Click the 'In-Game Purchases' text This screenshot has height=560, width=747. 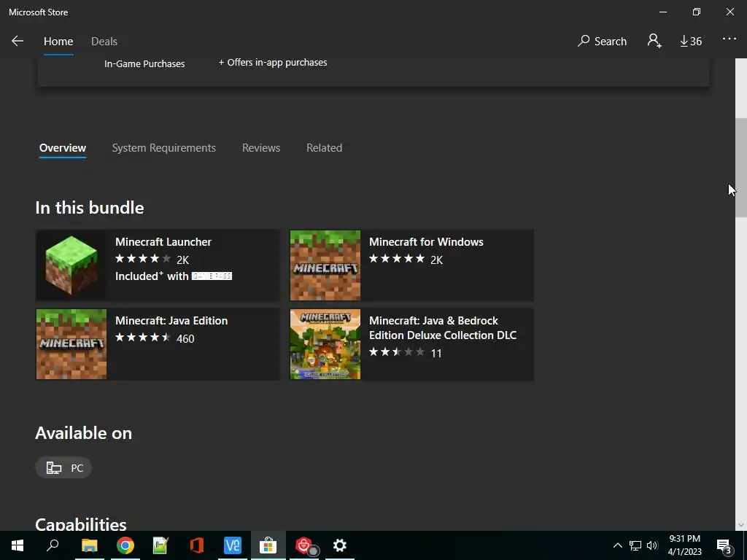click(x=144, y=64)
